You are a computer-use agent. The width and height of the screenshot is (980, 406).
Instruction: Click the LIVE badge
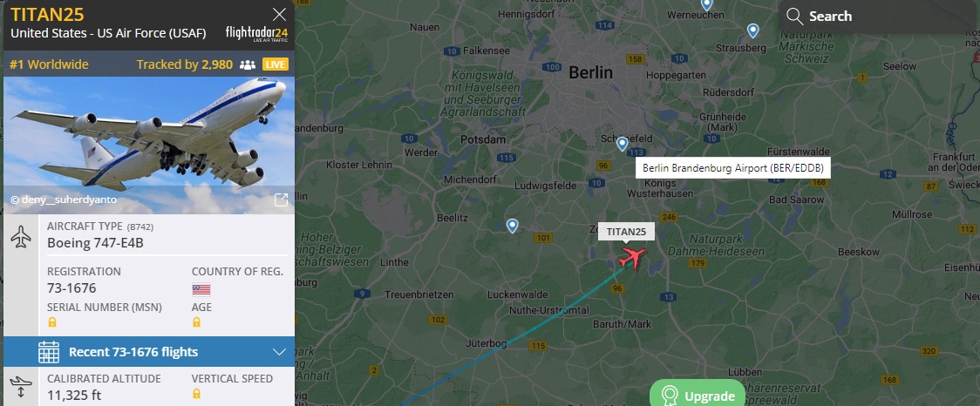pos(276,64)
